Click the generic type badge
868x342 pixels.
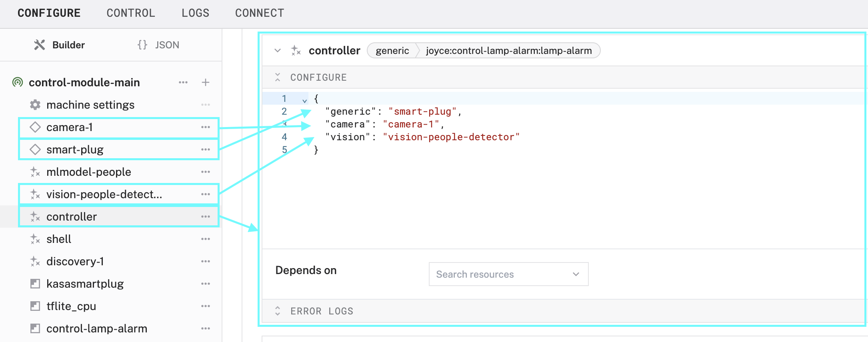coord(392,50)
